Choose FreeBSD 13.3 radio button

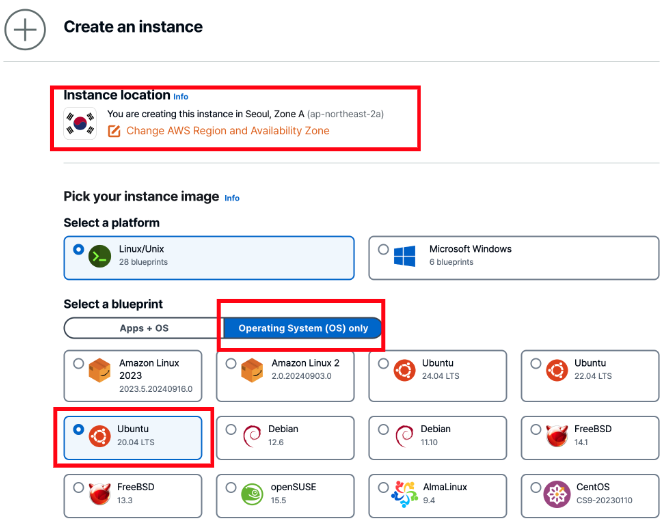78,487
